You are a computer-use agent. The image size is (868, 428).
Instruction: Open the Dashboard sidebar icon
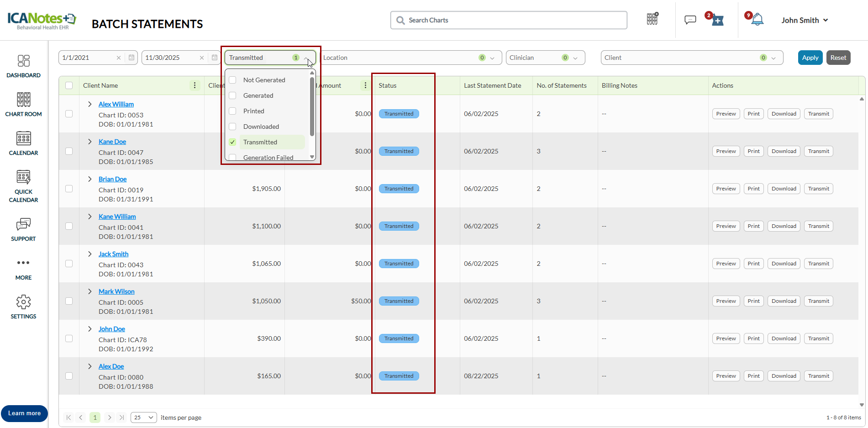click(23, 61)
